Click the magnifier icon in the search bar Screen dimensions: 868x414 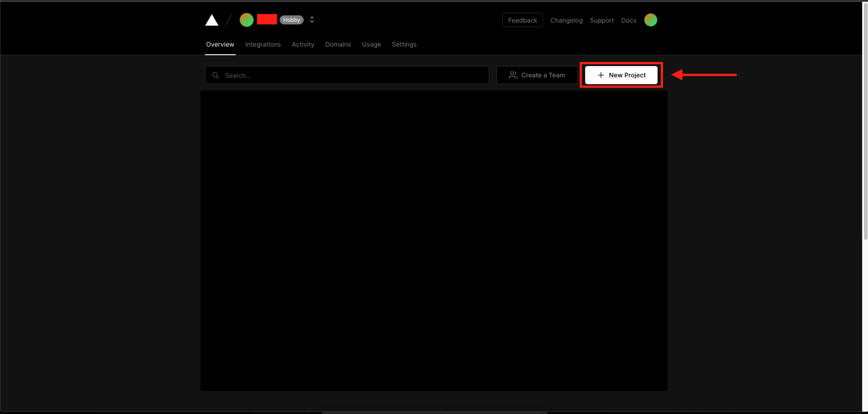(x=215, y=75)
